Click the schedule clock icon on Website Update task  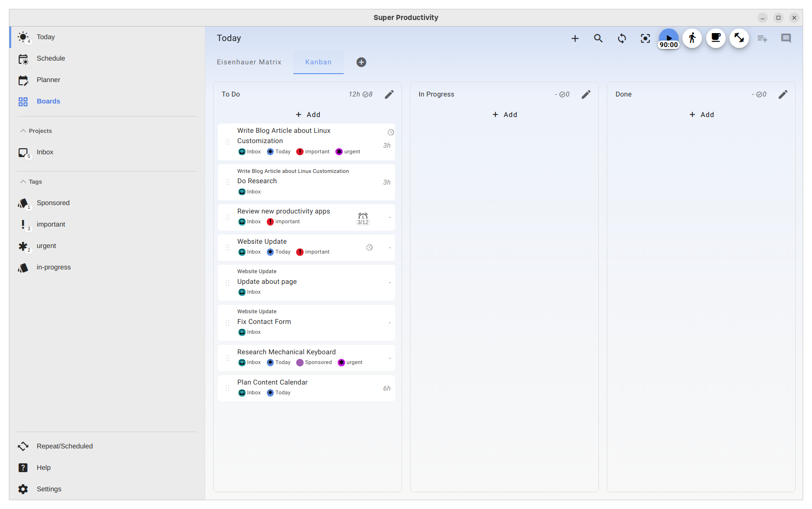coord(369,248)
